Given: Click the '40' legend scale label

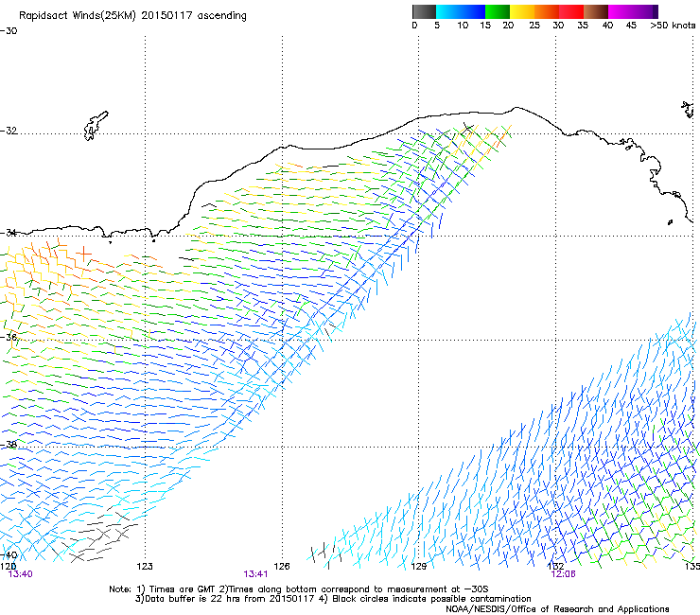Looking at the screenshot, I should pos(607,26).
